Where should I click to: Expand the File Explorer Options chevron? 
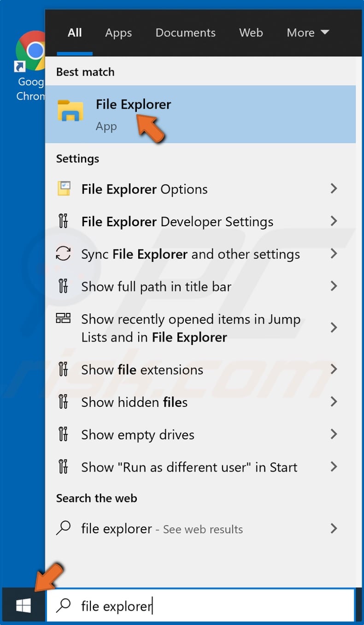pos(334,189)
